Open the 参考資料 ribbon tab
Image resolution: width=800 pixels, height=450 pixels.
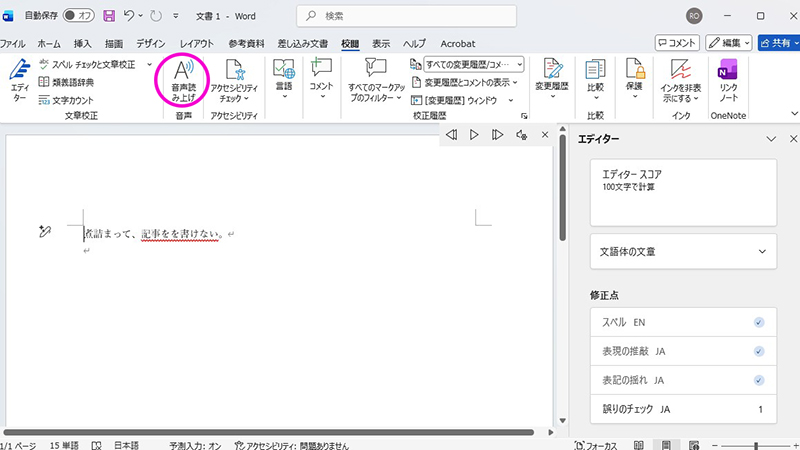pos(246,44)
